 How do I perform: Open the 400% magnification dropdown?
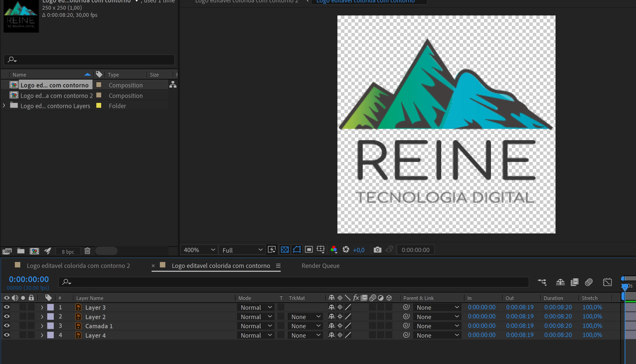click(x=199, y=250)
